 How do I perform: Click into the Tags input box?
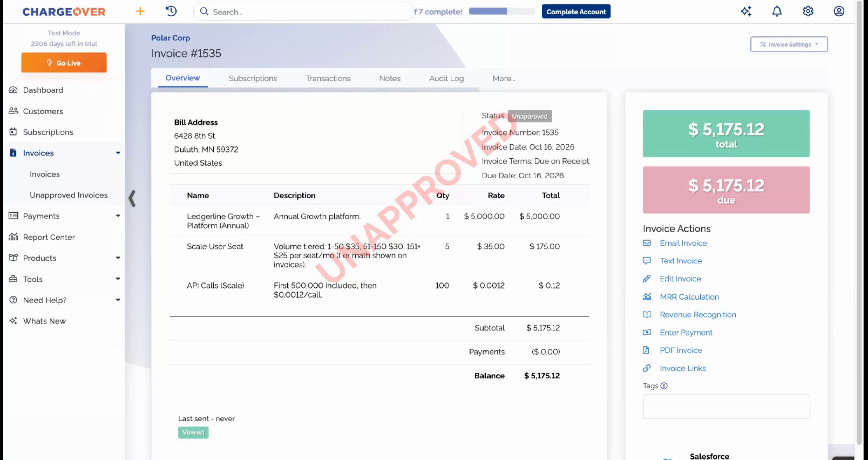click(x=726, y=406)
